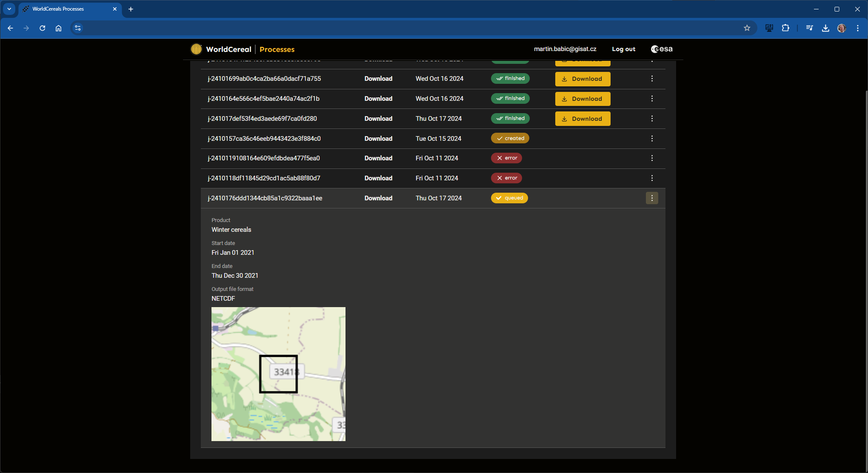Open a new browser tab
This screenshot has height=473, width=868.
click(131, 9)
